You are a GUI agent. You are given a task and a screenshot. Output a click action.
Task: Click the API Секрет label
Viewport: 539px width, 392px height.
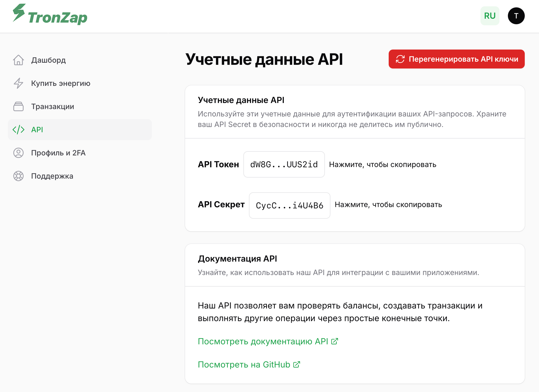[x=221, y=204]
